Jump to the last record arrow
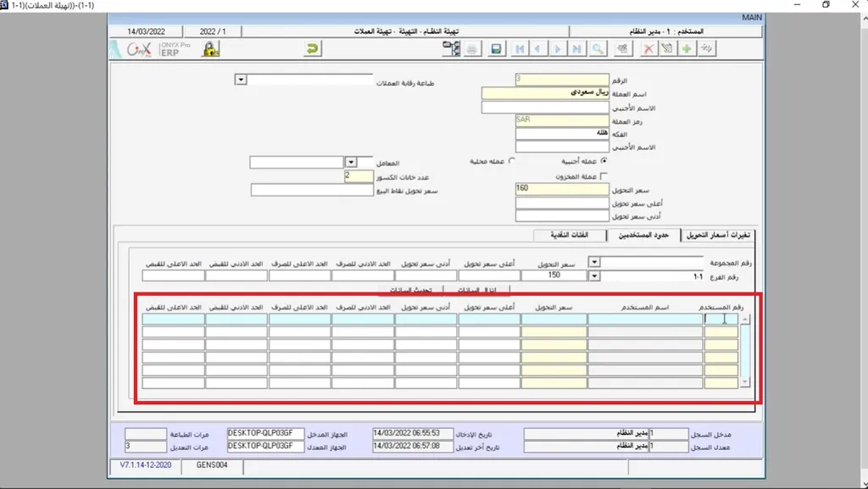 click(577, 49)
